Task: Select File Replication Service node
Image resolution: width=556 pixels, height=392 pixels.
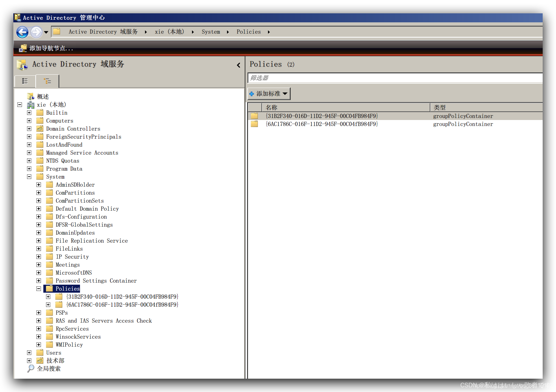Action: 92,241
